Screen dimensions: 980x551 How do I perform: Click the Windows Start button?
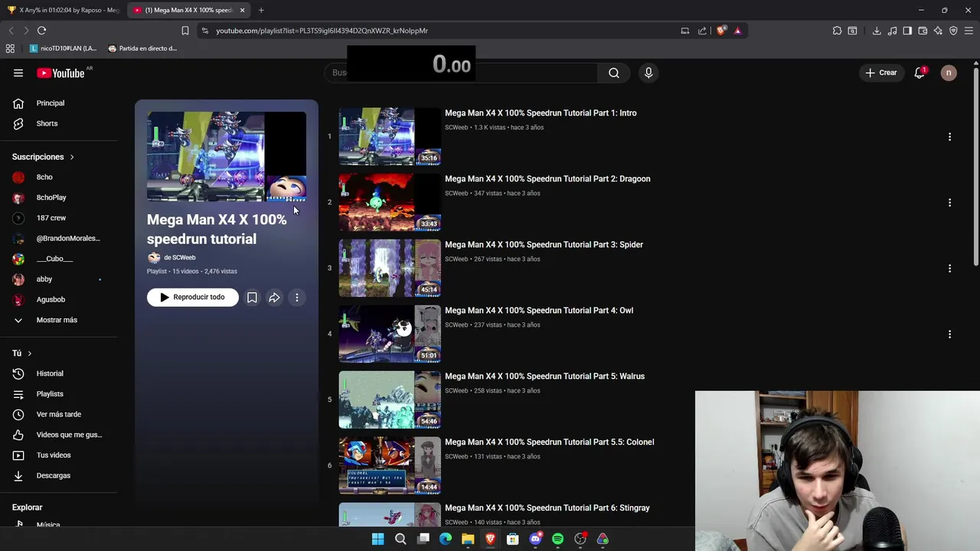[x=377, y=539]
